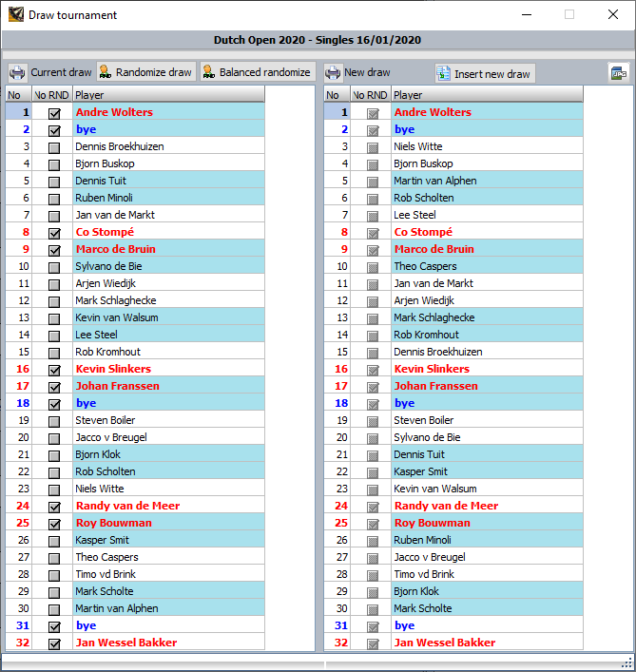Click the printer icon beside New draw
The width and height of the screenshot is (636, 672).
(x=333, y=73)
